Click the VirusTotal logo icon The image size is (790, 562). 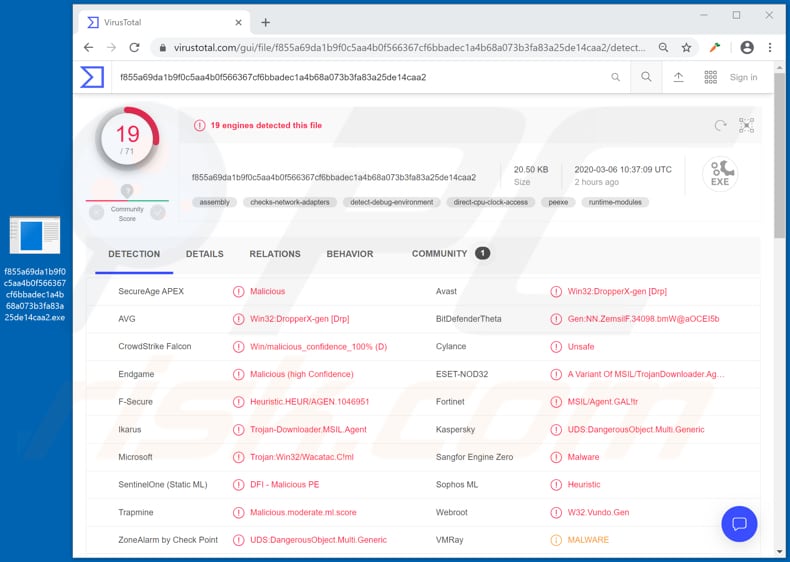[x=92, y=77]
